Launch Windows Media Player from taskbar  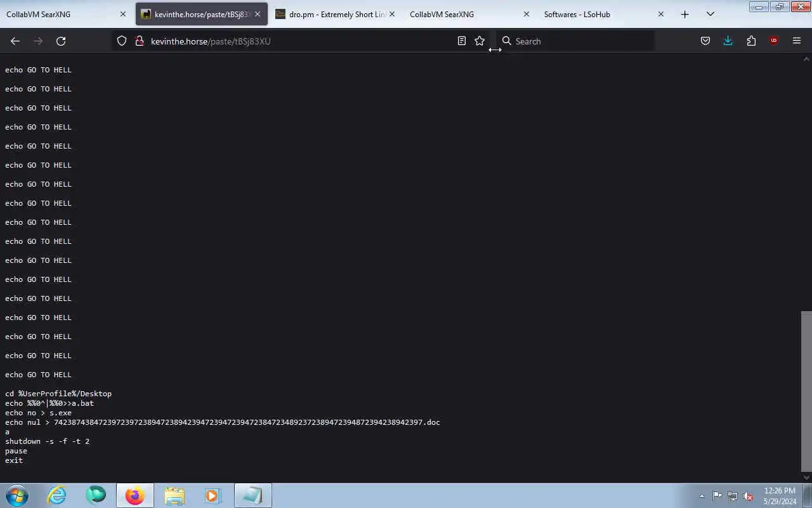pos(213,495)
